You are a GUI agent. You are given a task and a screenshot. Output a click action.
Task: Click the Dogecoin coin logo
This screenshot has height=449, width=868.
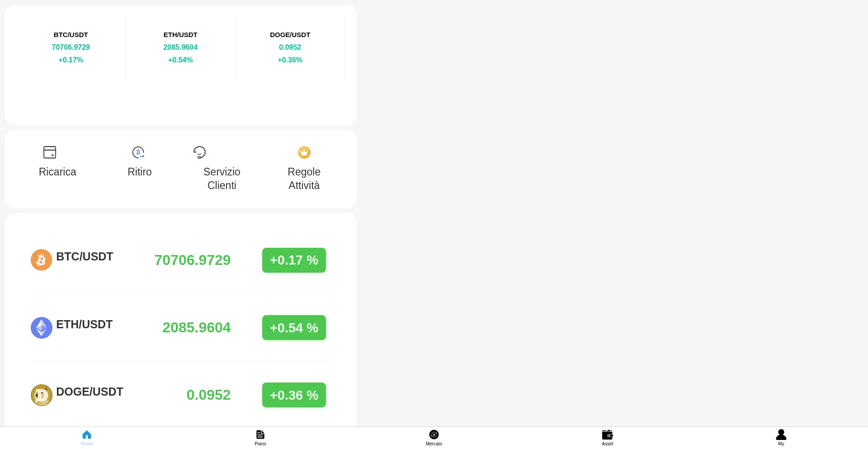(42, 395)
